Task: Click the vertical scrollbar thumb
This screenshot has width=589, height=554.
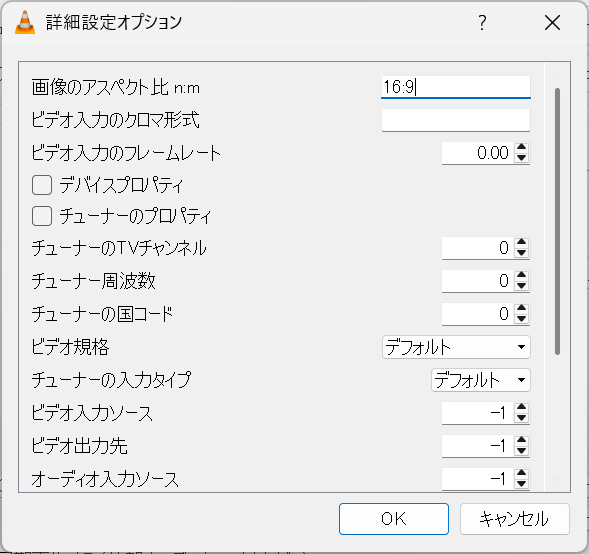Action: 557,221
